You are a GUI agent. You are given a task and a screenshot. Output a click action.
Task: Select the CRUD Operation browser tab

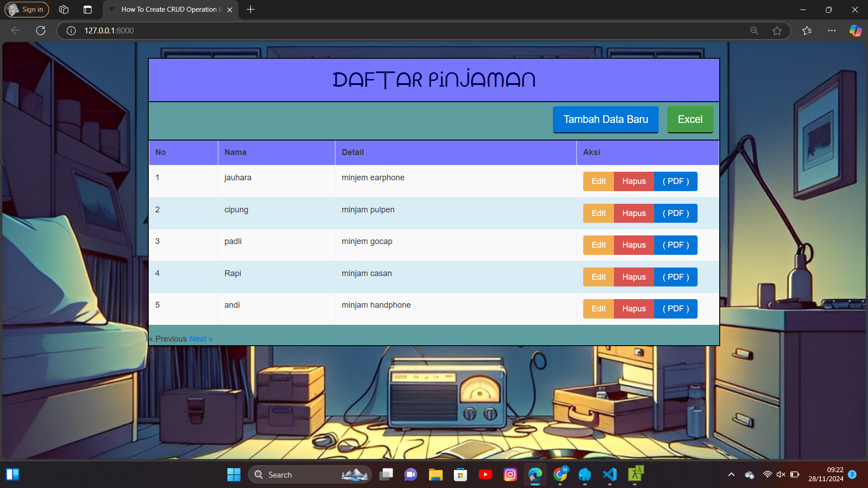(x=170, y=9)
